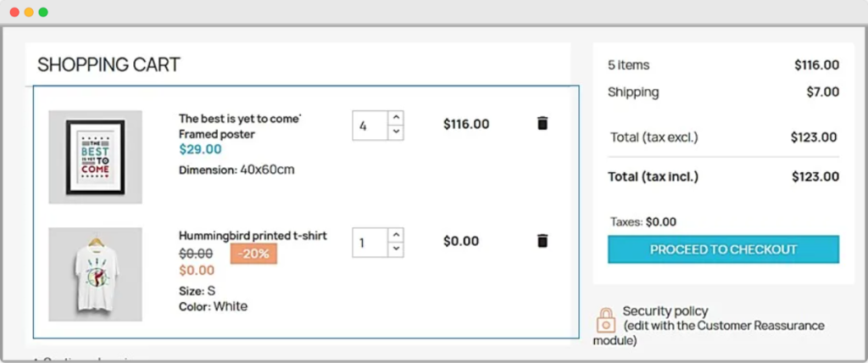Click the Shopping Cart heading
Screen dimensions: 868x363
pyautogui.click(x=108, y=64)
